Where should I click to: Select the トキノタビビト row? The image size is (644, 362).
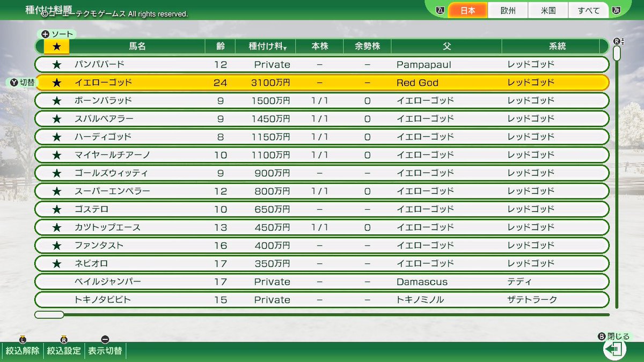point(322,300)
